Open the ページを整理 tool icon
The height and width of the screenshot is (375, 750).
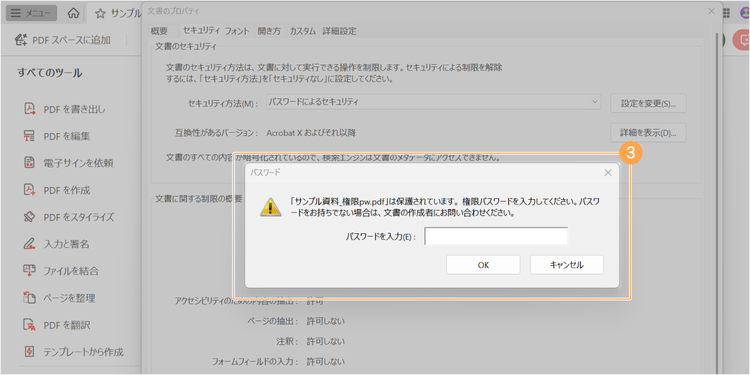(x=30, y=298)
